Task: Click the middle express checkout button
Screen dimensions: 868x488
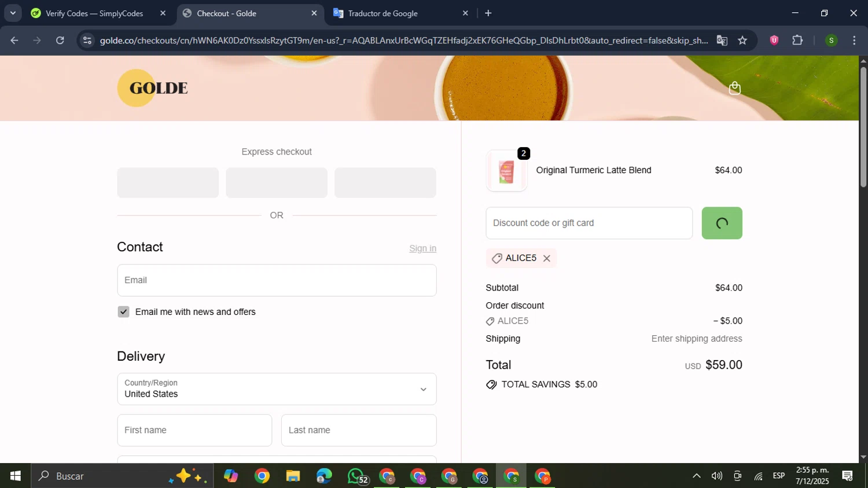Action: [x=277, y=183]
